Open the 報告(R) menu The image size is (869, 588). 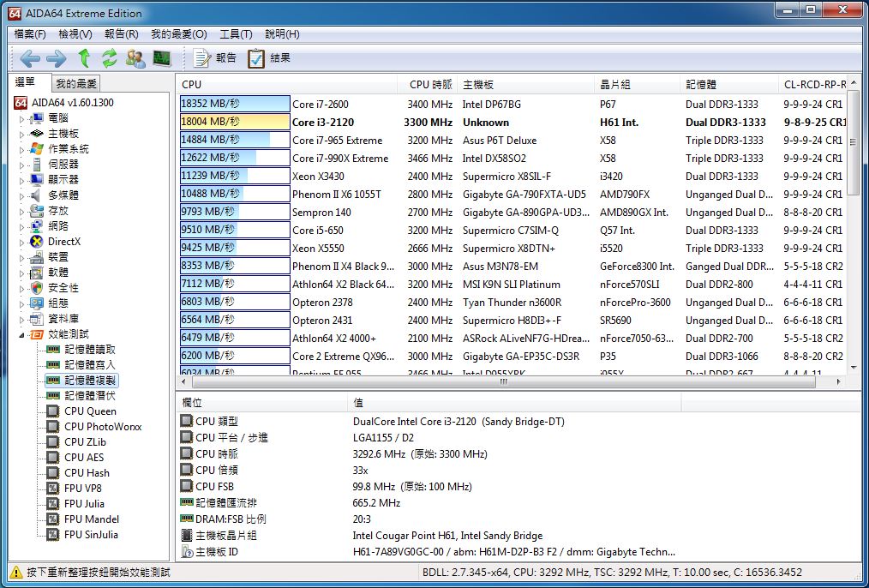[x=122, y=34]
